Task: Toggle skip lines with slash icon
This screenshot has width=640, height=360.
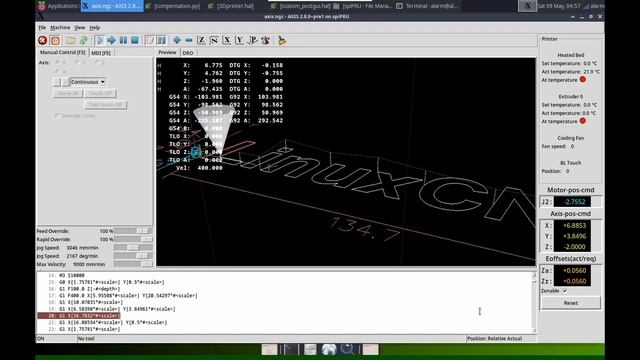Action: 150,40
